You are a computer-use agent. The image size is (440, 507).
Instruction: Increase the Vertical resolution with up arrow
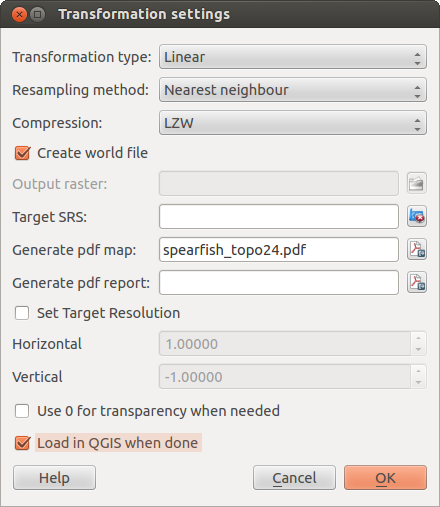[419, 371]
